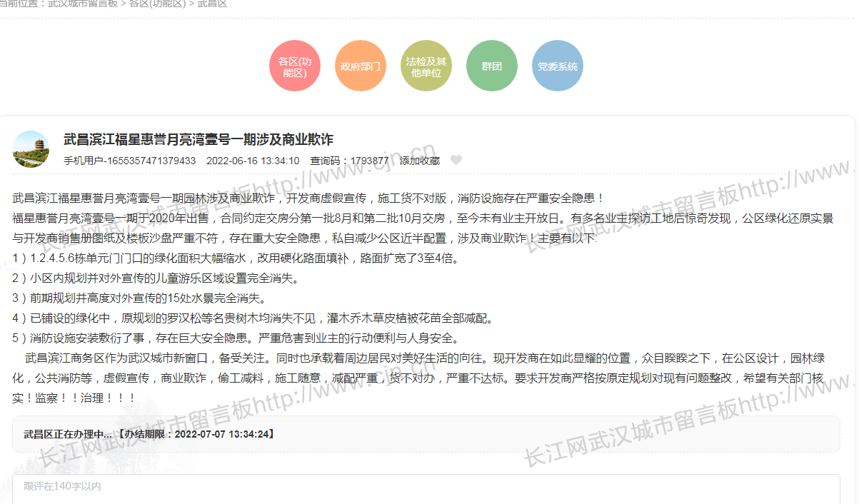The image size is (859, 504).
Task: Click the poster's avatar image
Action: (x=31, y=149)
